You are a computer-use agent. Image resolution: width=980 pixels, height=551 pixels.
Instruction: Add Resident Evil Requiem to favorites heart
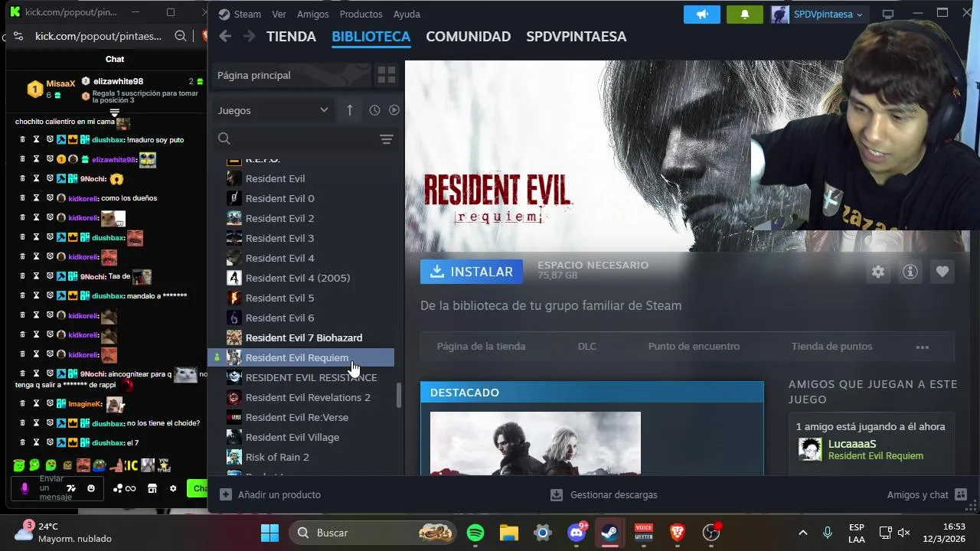tap(942, 272)
